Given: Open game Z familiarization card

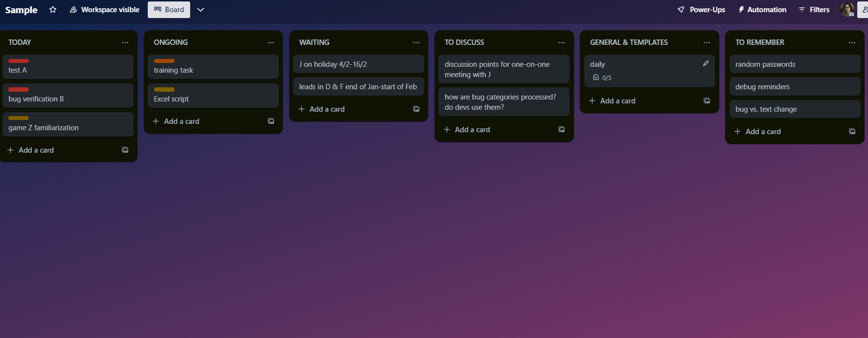Looking at the screenshot, I should pos(68,124).
